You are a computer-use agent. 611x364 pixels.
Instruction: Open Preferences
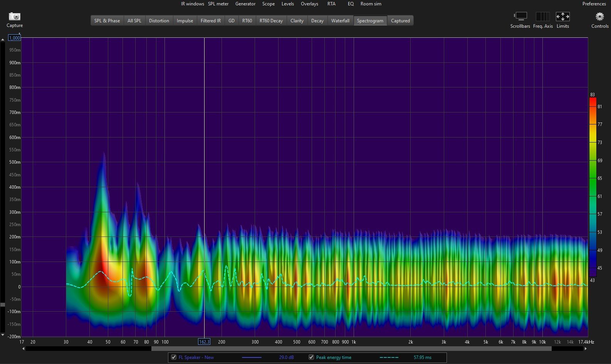(x=594, y=4)
